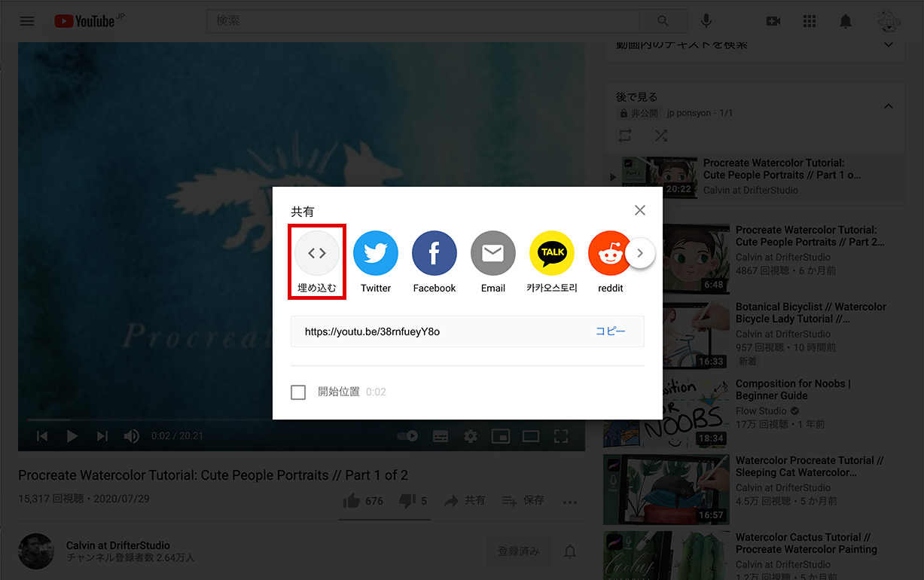Play the video
Viewport: 924px width, 580px height.
tap(72, 435)
